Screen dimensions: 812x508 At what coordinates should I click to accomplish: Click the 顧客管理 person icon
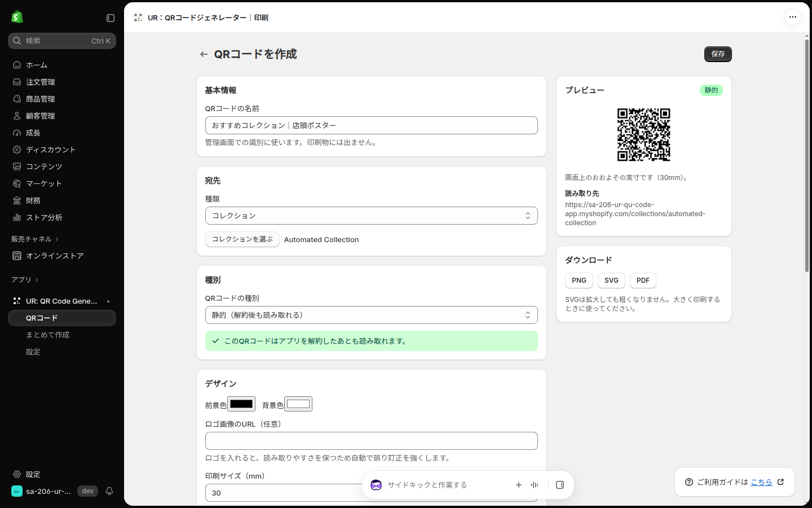17,116
